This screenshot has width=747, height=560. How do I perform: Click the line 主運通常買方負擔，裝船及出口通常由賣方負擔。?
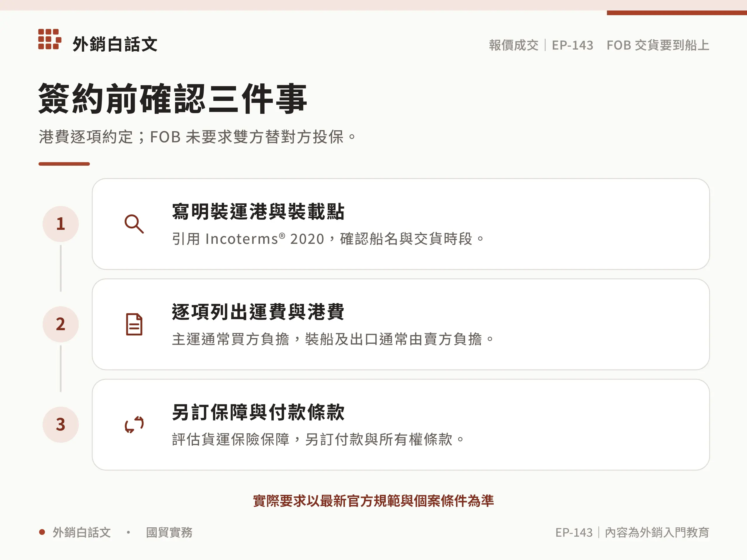click(x=333, y=339)
